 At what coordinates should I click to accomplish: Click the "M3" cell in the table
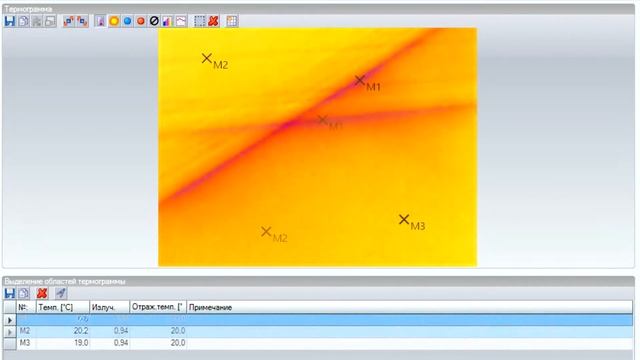pyautogui.click(x=26, y=343)
